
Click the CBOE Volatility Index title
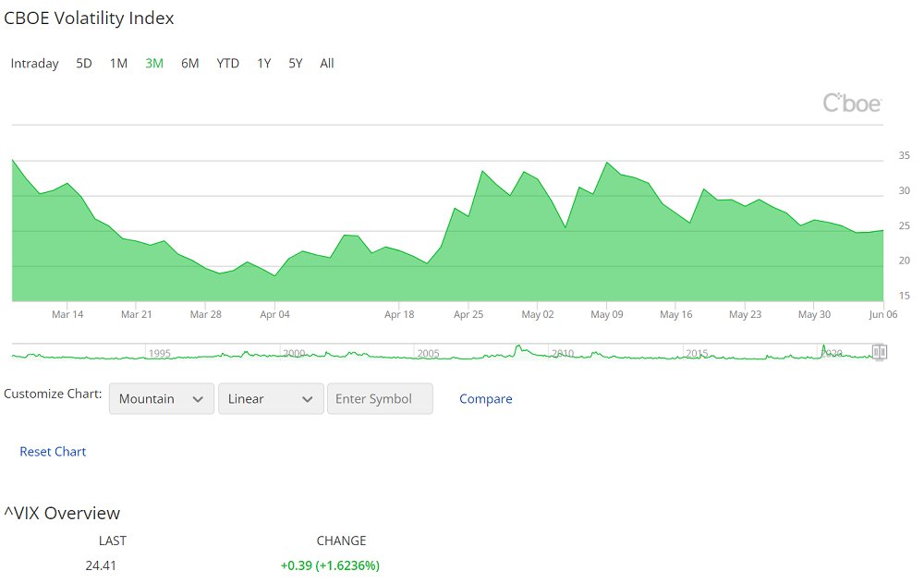tap(89, 18)
